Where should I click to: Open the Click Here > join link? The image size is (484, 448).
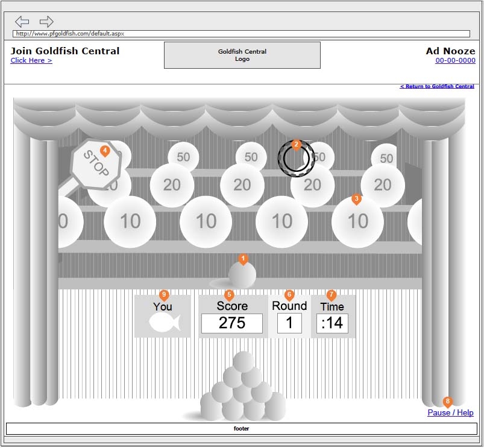31,60
